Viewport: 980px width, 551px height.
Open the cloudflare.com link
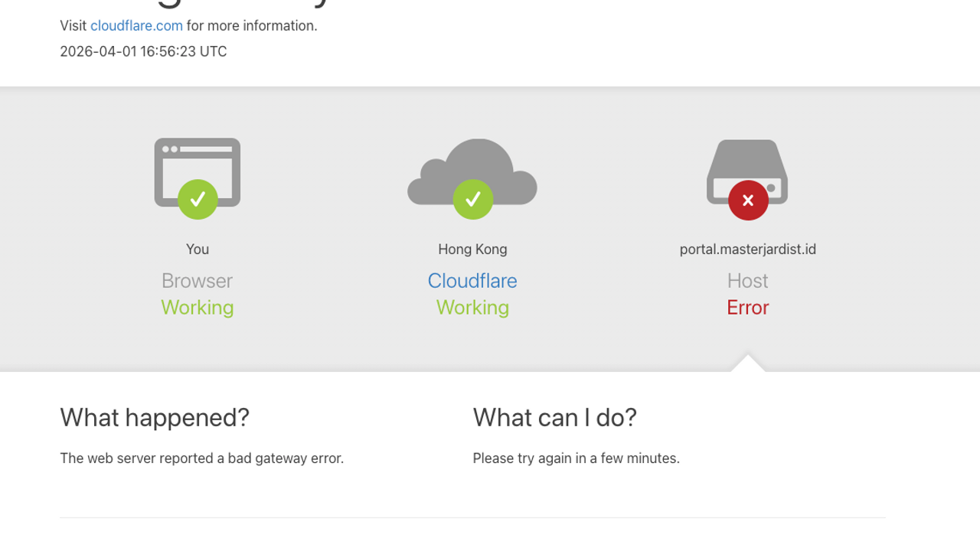[x=136, y=26]
